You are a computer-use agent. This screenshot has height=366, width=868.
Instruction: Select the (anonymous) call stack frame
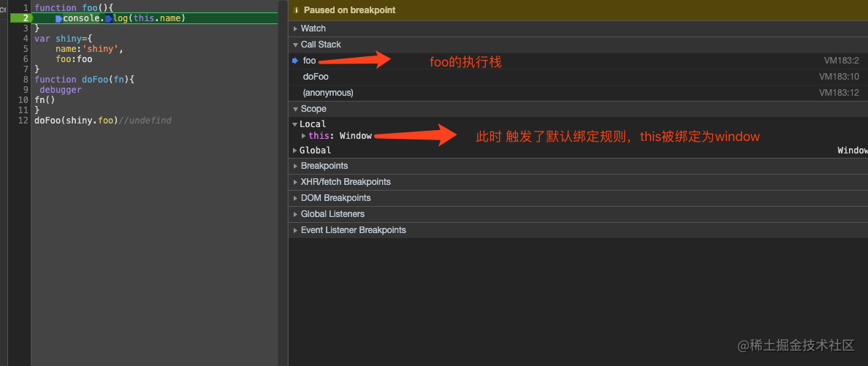578,93
